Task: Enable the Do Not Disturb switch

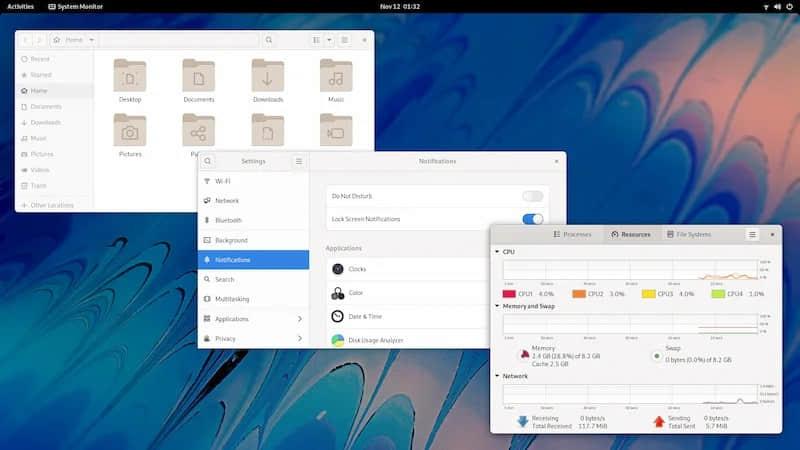Action: point(533,196)
